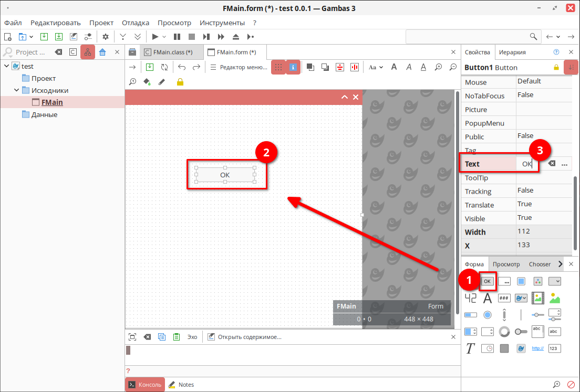
Task: Collapse the 'Исходники' folder
Action: coord(16,90)
